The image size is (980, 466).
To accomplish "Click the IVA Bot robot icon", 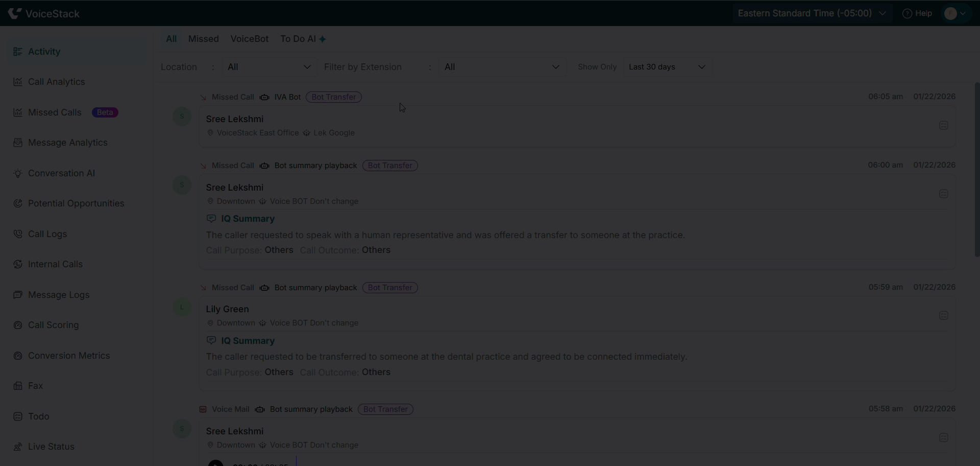I will click(x=264, y=97).
